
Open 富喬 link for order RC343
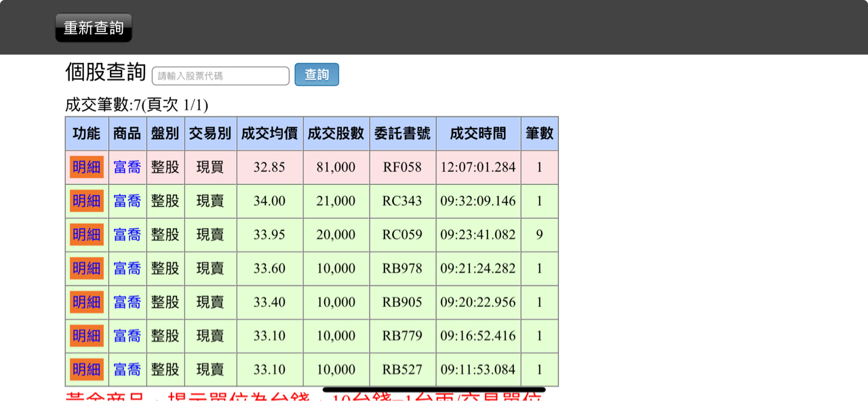pyautogui.click(x=127, y=201)
